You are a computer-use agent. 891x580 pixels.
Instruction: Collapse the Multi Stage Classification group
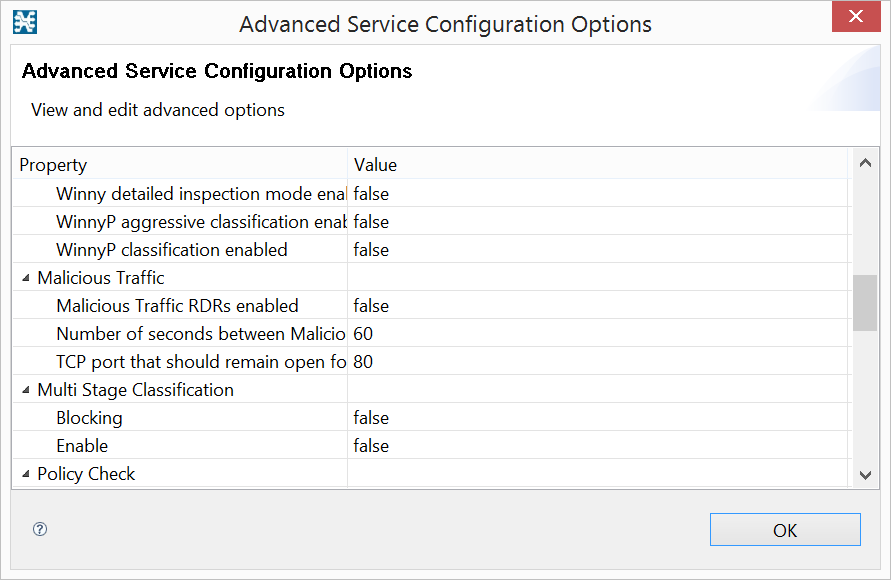pyautogui.click(x=26, y=390)
